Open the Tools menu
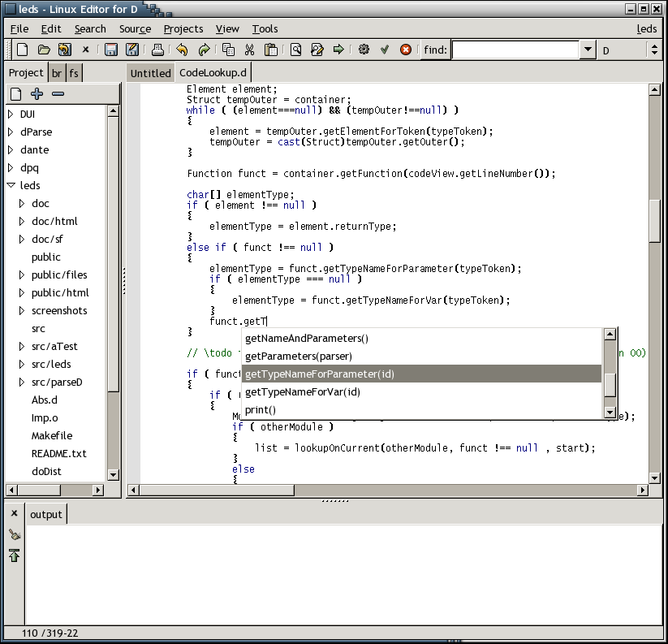This screenshot has width=668, height=644. click(x=265, y=28)
